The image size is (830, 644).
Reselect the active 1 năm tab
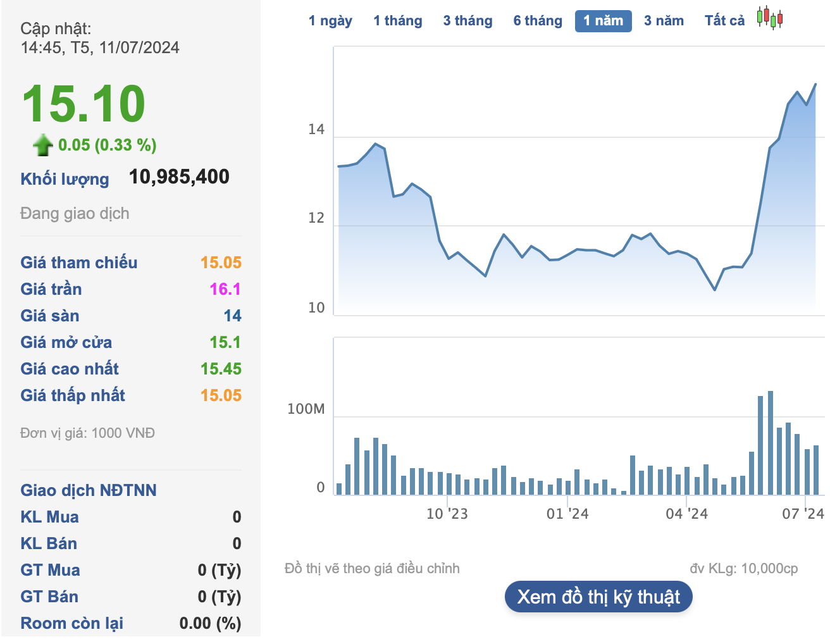(603, 20)
